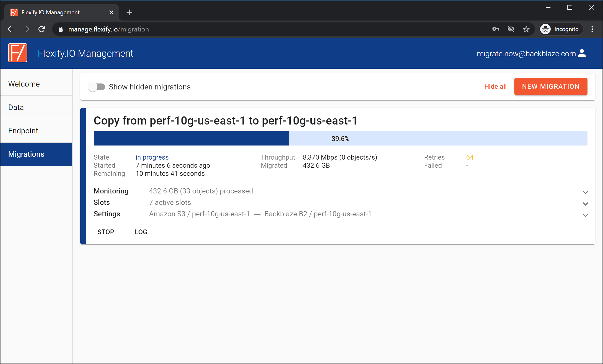Select the Migrations sidebar item

coord(36,154)
